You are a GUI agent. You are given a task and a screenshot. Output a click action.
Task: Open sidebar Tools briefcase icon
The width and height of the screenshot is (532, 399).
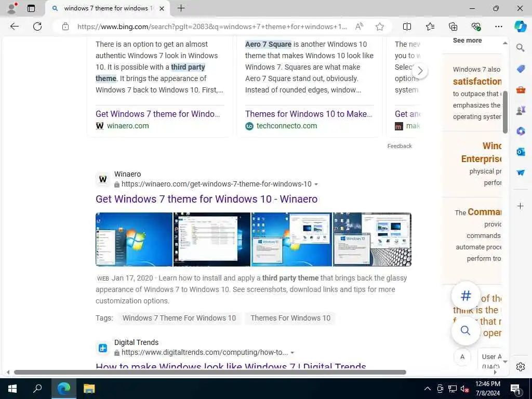[x=521, y=89]
